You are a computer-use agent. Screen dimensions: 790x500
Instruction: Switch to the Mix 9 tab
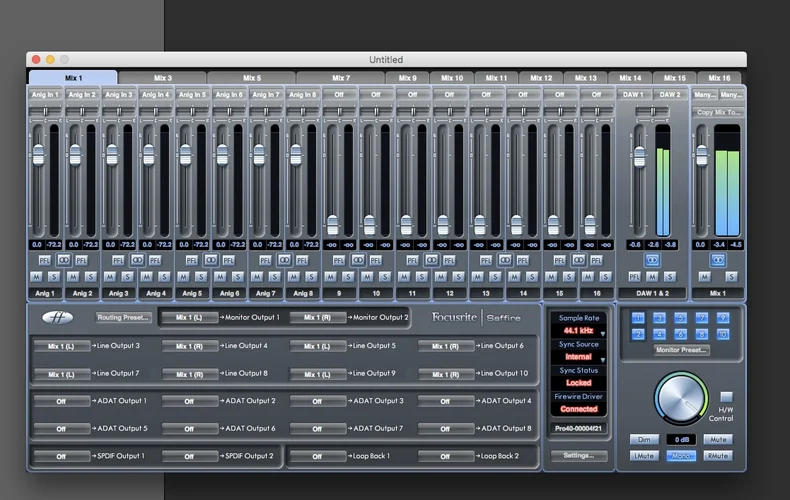(x=408, y=77)
